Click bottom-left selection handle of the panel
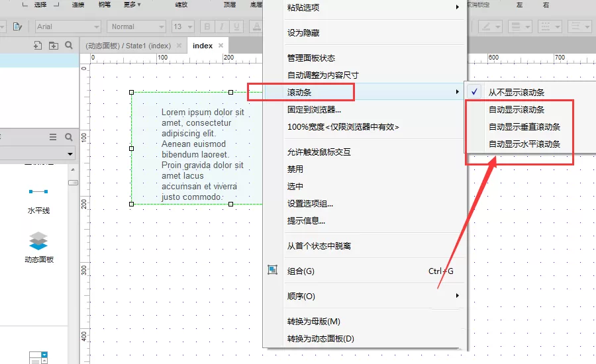 pos(132,204)
